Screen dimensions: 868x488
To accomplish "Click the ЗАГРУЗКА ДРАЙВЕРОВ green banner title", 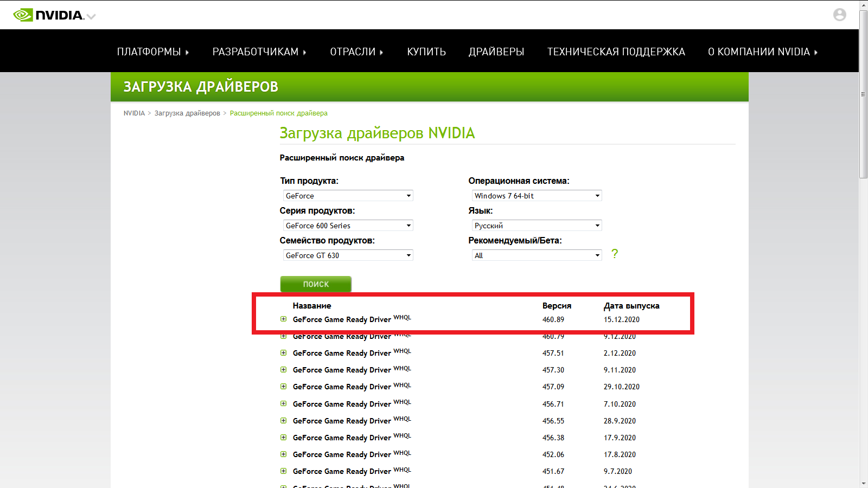I will coord(201,87).
